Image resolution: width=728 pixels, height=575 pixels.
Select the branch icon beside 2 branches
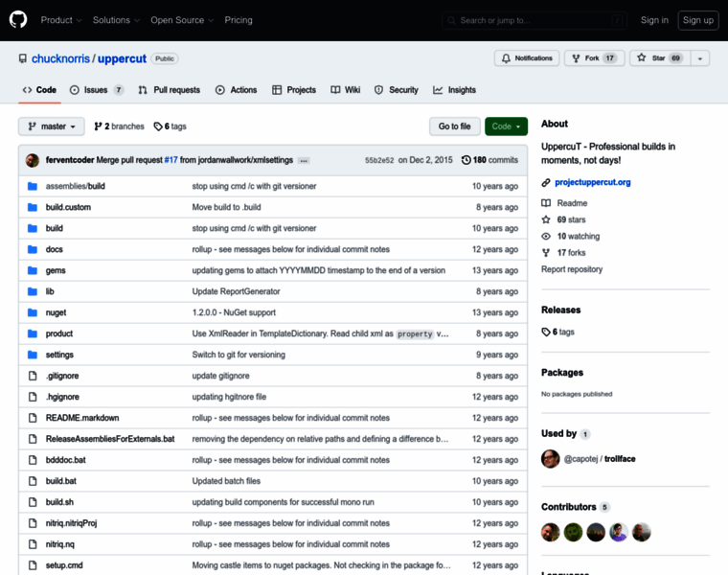coord(98,126)
